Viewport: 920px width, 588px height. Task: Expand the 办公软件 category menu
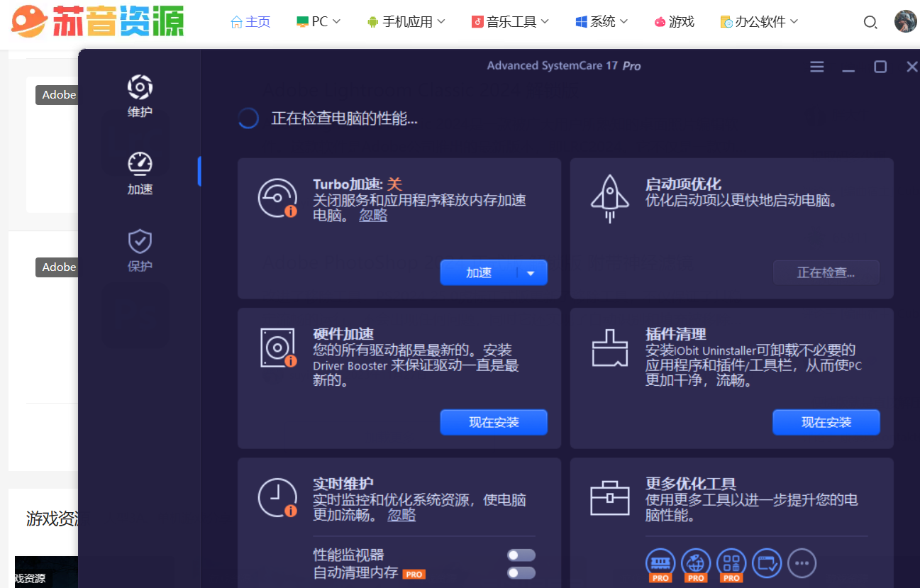pos(758,21)
